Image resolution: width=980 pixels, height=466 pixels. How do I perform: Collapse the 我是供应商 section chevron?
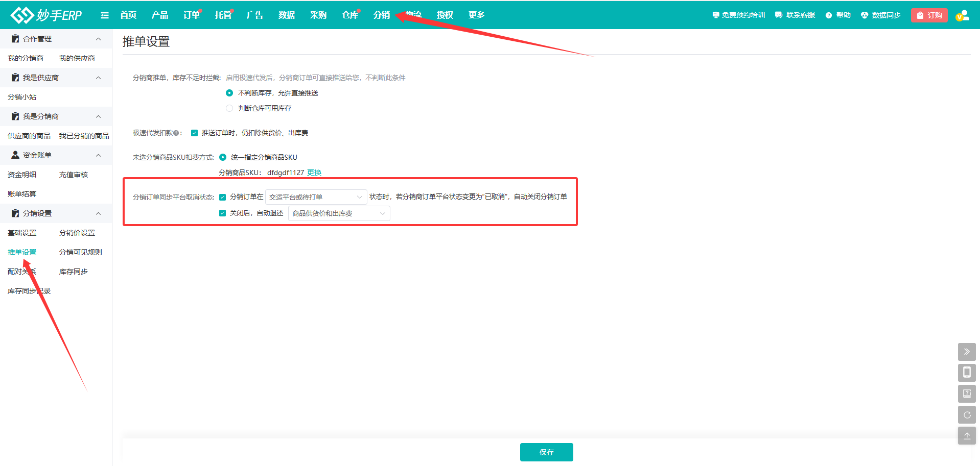pos(99,78)
